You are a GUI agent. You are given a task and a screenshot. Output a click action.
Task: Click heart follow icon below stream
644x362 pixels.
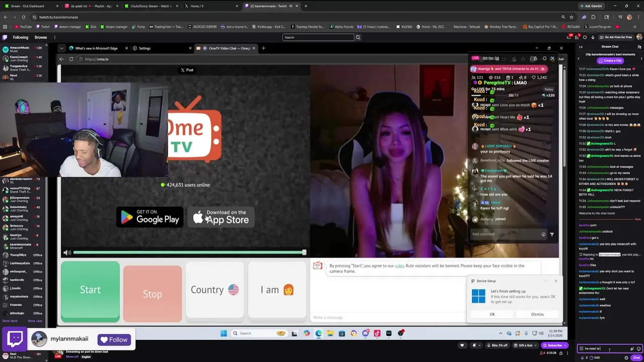coord(462,345)
